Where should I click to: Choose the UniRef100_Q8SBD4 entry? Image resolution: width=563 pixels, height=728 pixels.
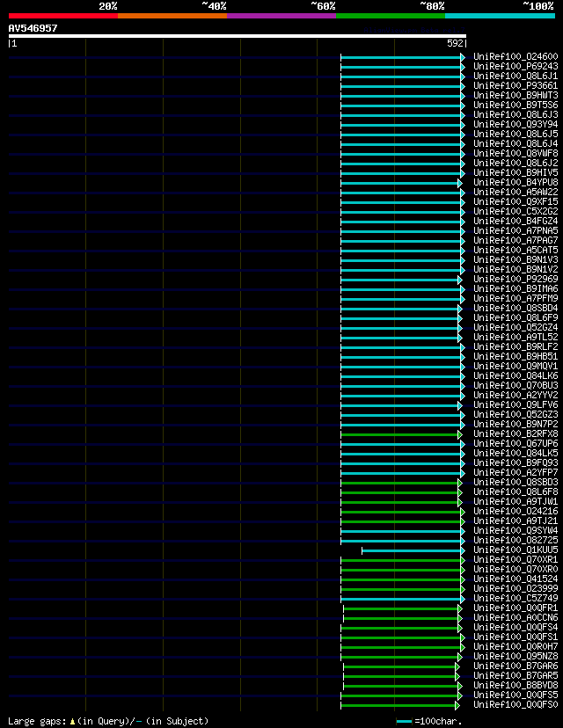point(515,309)
